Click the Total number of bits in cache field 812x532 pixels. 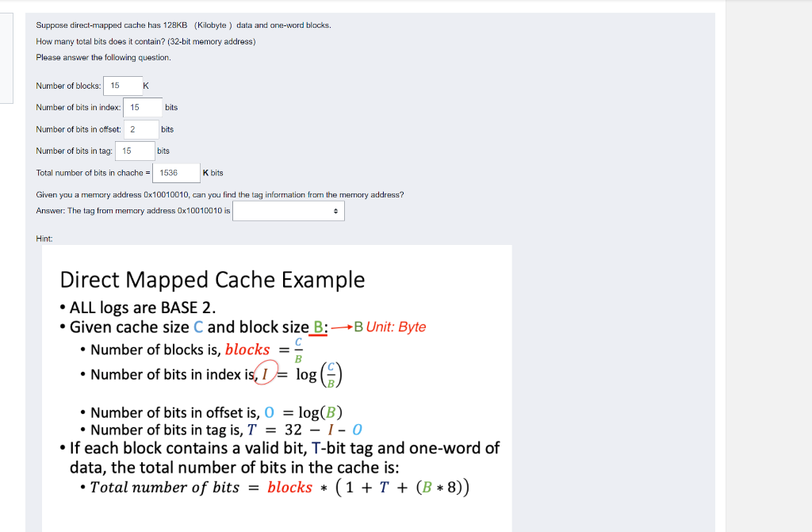coord(174,172)
